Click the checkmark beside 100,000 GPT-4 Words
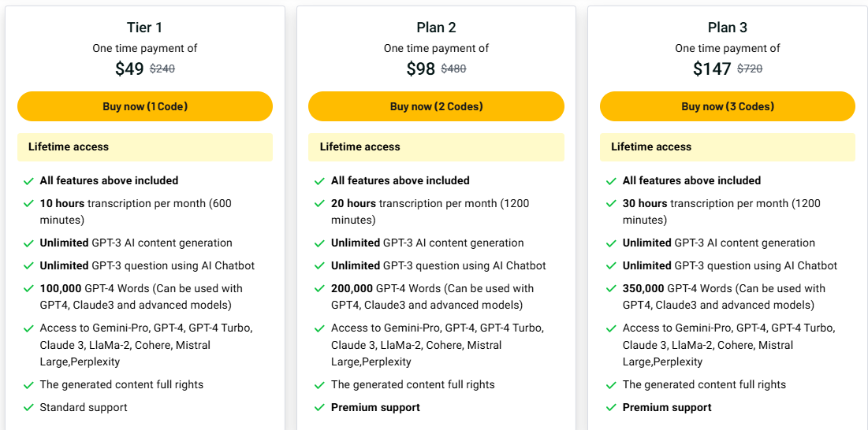 [28, 289]
